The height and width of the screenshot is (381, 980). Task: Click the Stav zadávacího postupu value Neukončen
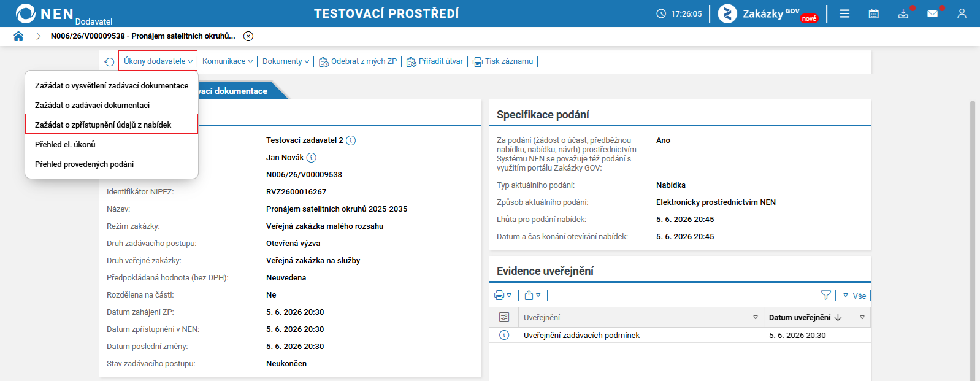point(286,364)
